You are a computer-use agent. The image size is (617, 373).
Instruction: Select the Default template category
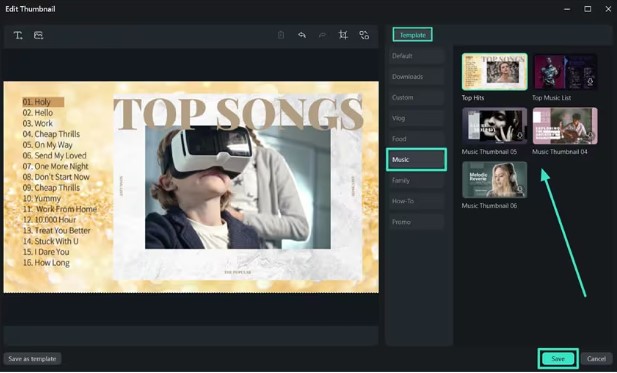[x=416, y=56]
